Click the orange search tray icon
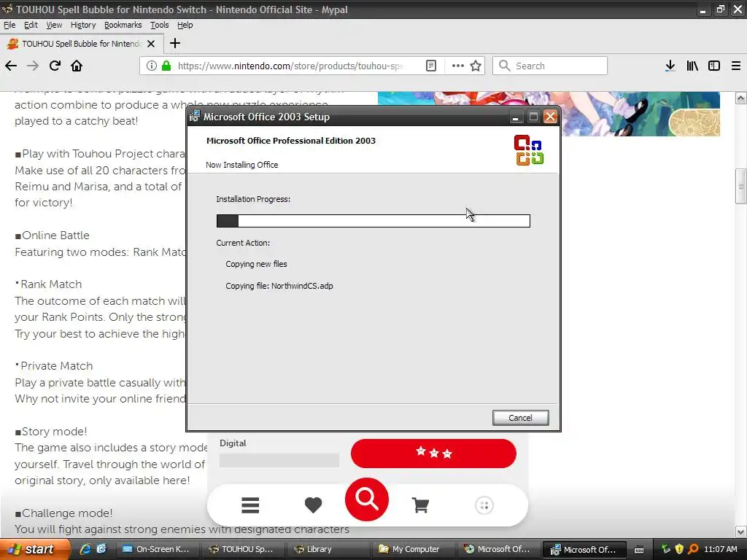This screenshot has width=747, height=560. (693, 549)
